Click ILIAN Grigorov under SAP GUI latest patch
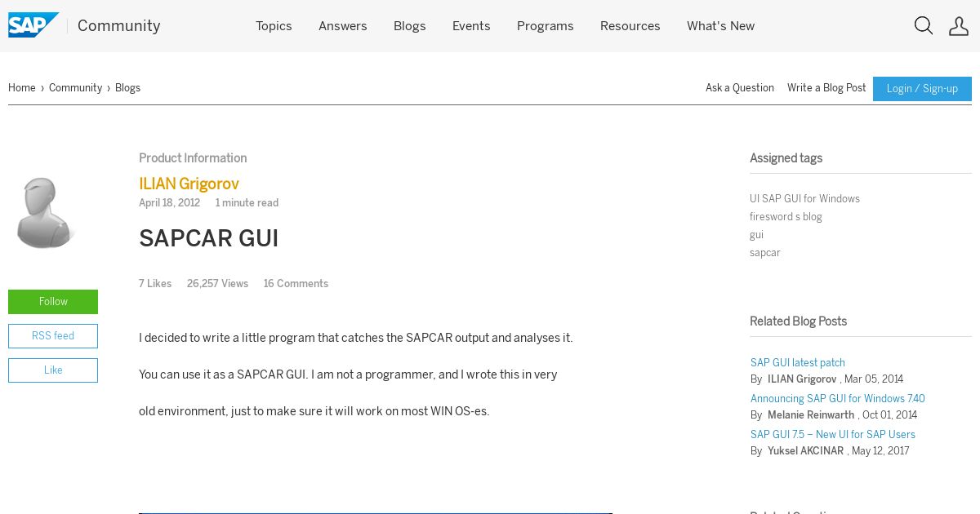This screenshot has width=980, height=514. coord(802,379)
